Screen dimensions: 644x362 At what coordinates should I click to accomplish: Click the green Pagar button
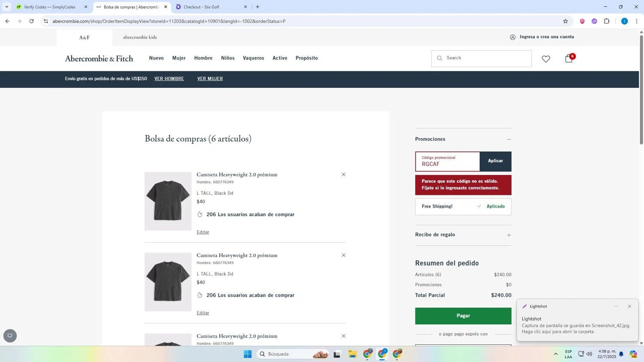click(463, 316)
